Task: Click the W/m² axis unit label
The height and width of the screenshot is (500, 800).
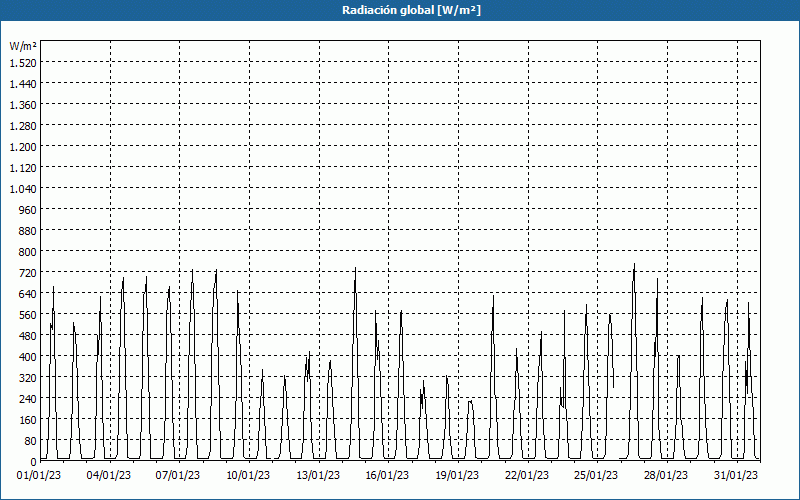Action: [x=23, y=46]
